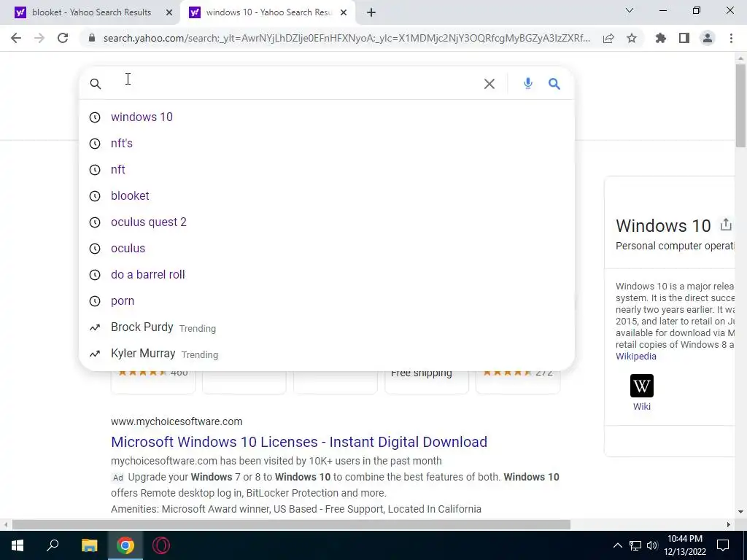
Task: Show hidden system tray icons
Action: 617,545
